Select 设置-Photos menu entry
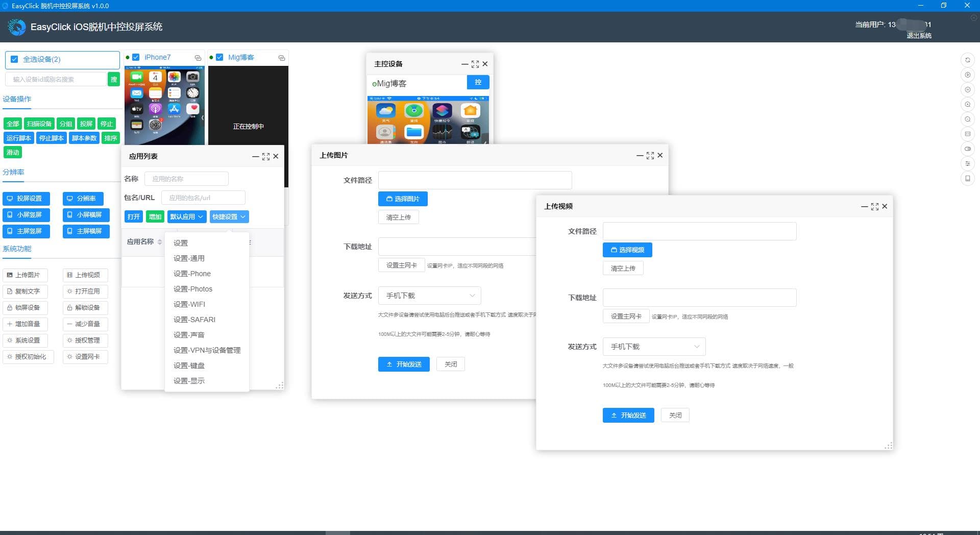 click(207, 289)
